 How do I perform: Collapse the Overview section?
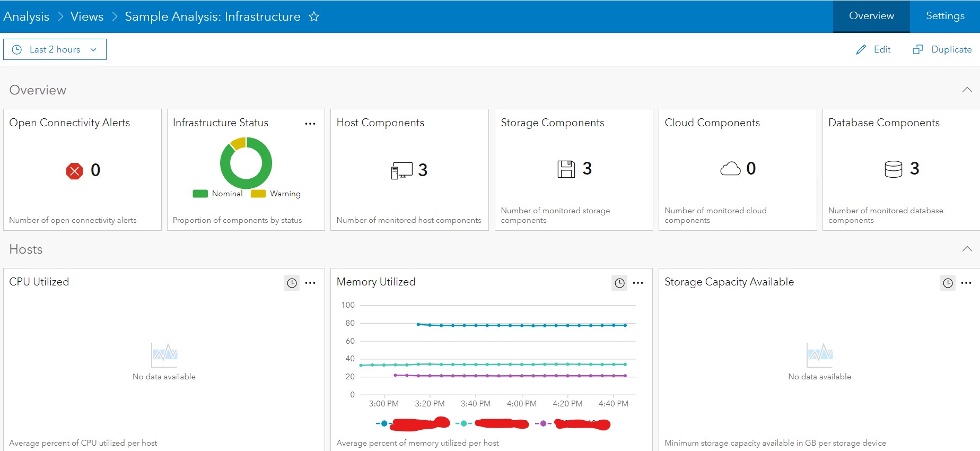pyautogui.click(x=967, y=90)
